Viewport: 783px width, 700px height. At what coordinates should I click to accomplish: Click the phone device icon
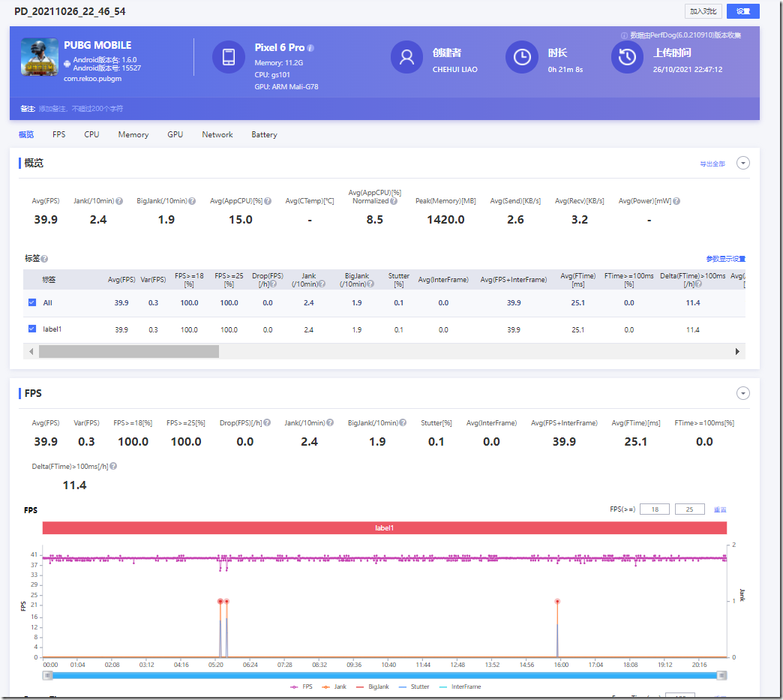click(229, 57)
